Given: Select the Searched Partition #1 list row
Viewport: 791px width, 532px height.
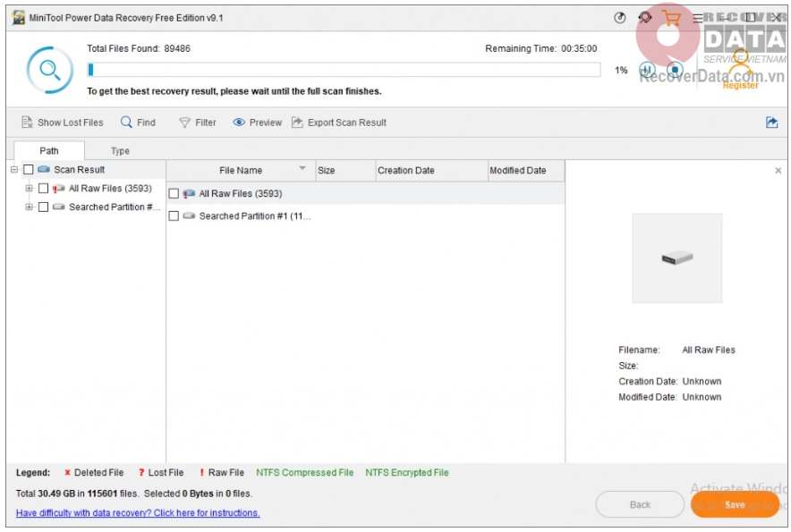Looking at the screenshot, I should click(366, 215).
